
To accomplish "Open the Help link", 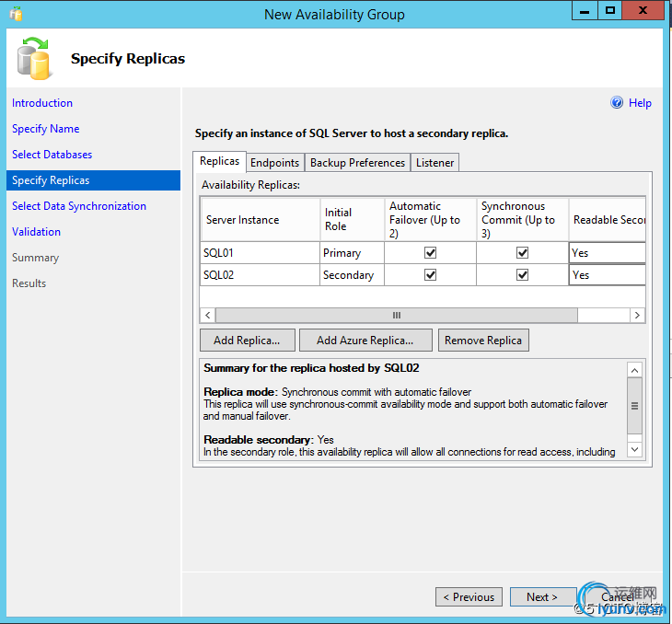I will 640,103.
